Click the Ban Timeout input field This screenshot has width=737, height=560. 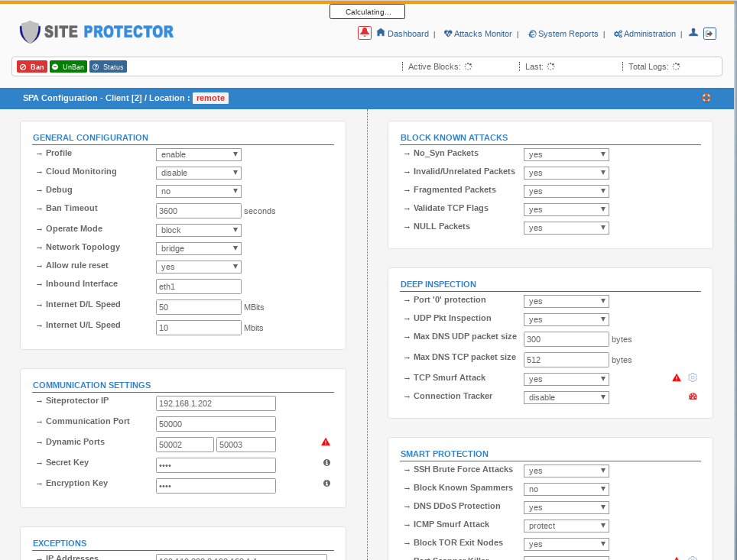(198, 211)
